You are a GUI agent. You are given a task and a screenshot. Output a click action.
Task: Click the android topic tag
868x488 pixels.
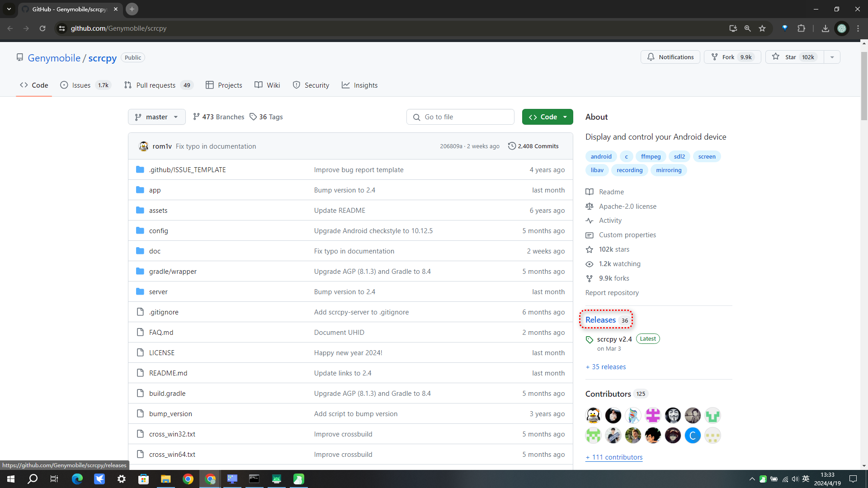(x=601, y=156)
